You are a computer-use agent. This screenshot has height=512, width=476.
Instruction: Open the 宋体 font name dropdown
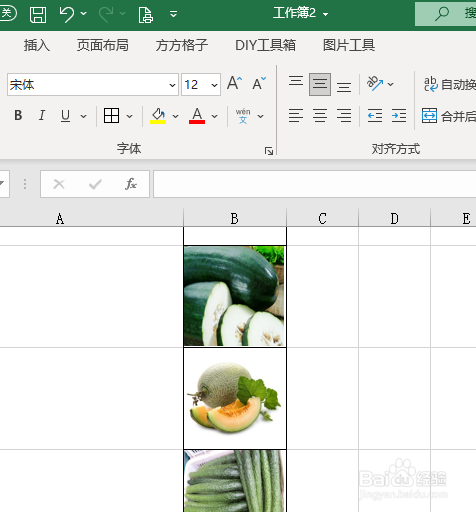point(172,85)
